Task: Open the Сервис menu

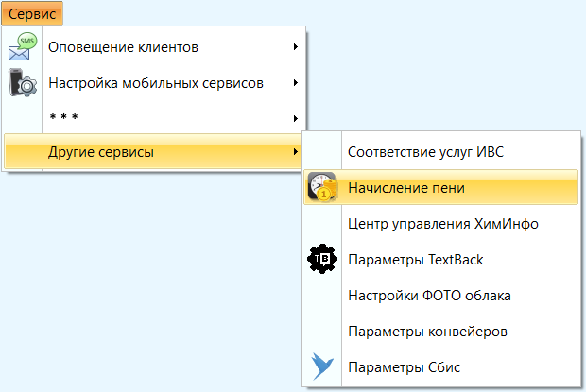Action: (x=32, y=14)
